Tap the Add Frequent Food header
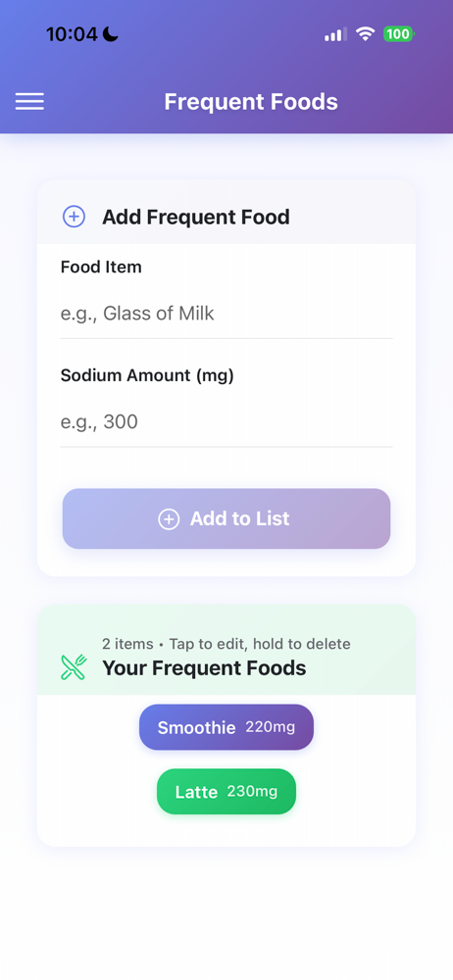Image resolution: width=453 pixels, height=980 pixels. (x=196, y=217)
